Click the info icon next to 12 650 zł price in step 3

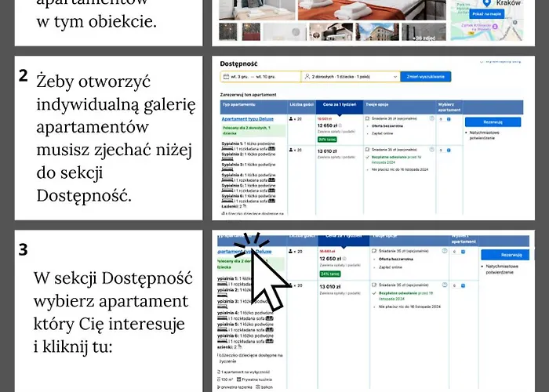344,259
